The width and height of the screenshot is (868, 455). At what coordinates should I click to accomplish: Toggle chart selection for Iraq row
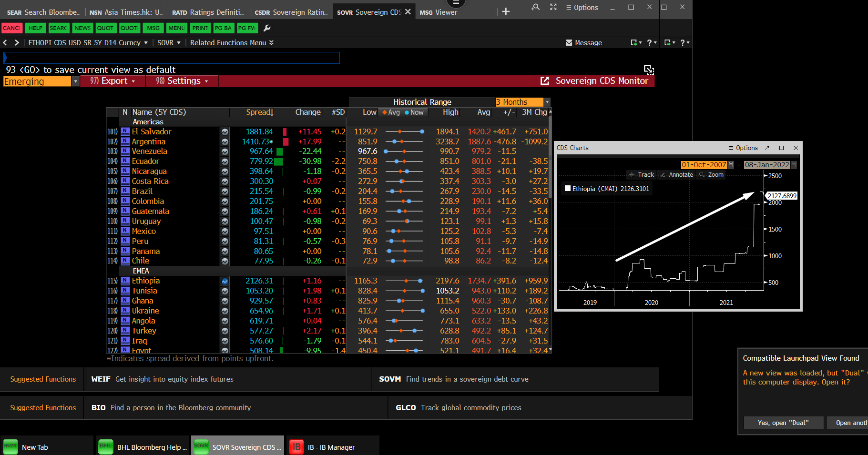225,341
